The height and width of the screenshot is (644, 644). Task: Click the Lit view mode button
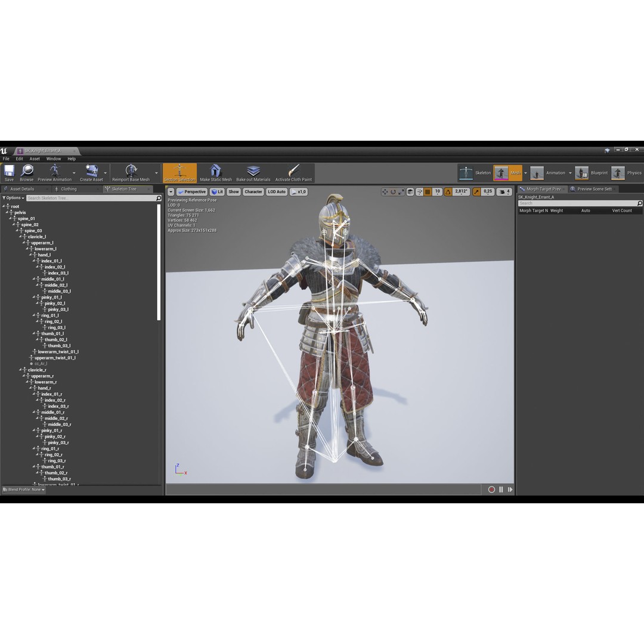[x=217, y=192]
